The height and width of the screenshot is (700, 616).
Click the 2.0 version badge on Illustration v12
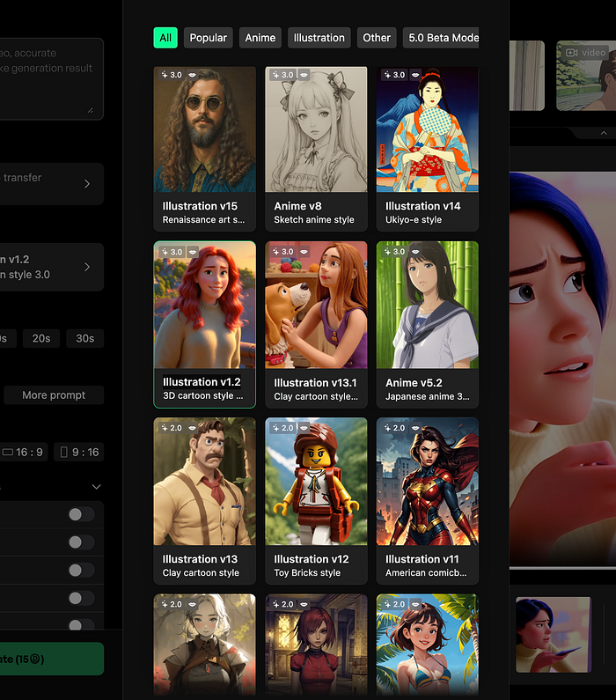pos(282,428)
